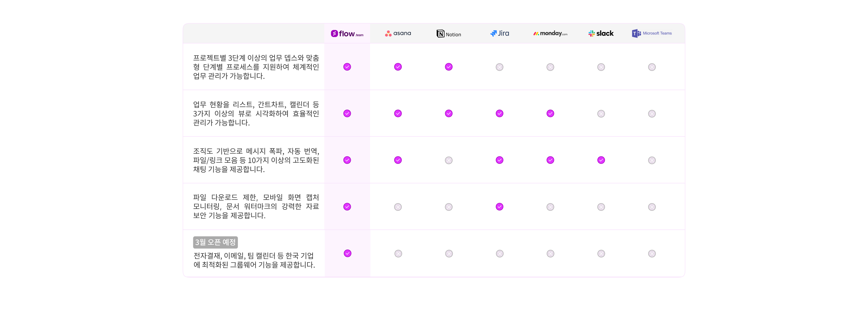This screenshot has width=868, height=313.
Task: Select the Notion logo column header
Action: (x=449, y=34)
